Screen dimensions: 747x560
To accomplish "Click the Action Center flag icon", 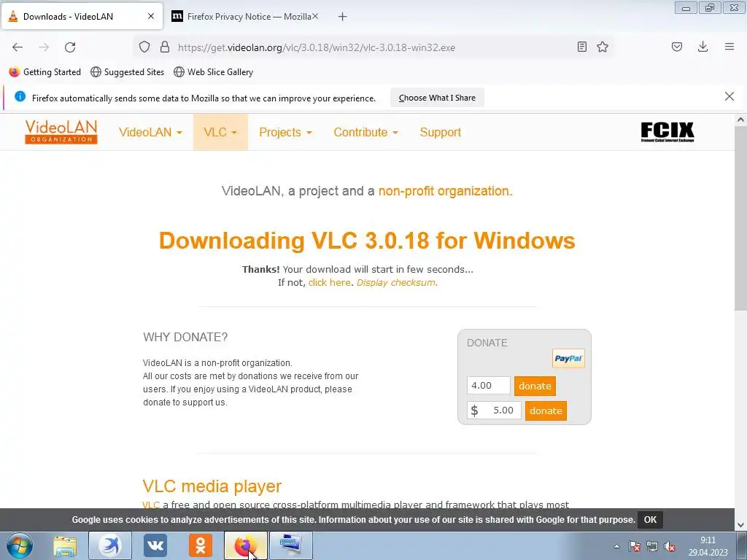I will click(x=635, y=547).
